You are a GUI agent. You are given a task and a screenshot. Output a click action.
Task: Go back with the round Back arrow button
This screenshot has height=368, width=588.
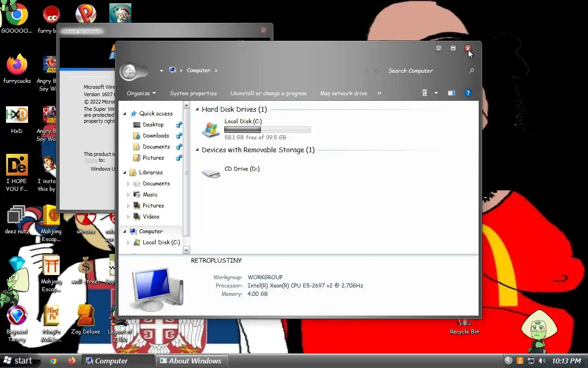click(129, 71)
